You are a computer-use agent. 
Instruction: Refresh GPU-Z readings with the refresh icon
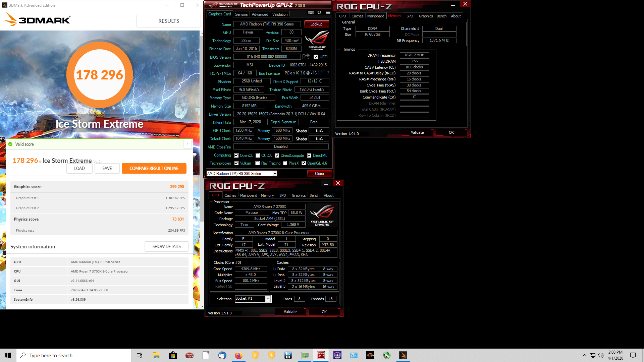[320, 13]
